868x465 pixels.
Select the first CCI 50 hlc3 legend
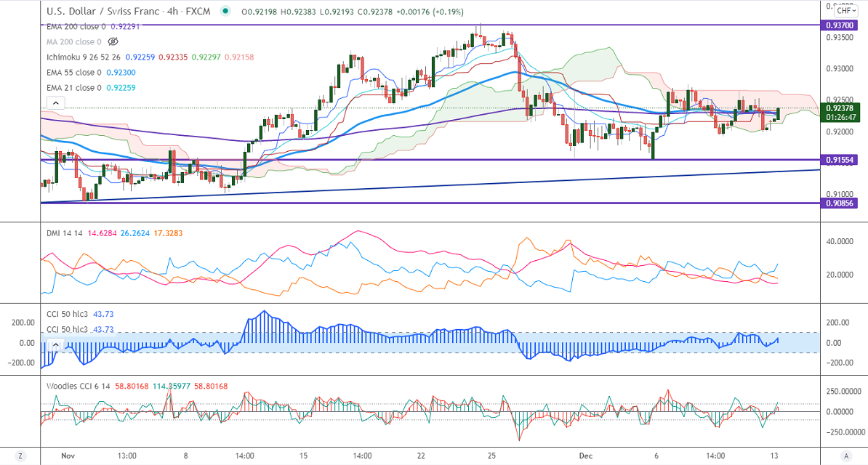tap(67, 314)
